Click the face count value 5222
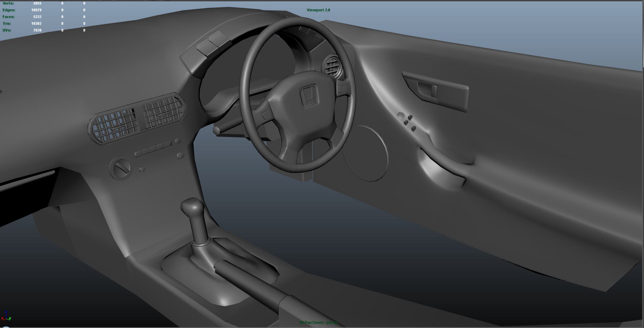 (37, 17)
